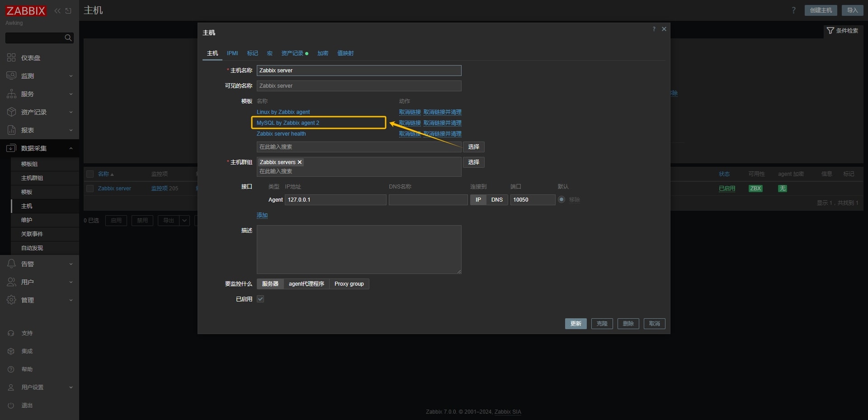Screen dimensions: 868x420
Task: Toggle the select-all hosts checkbox
Action: point(90,174)
